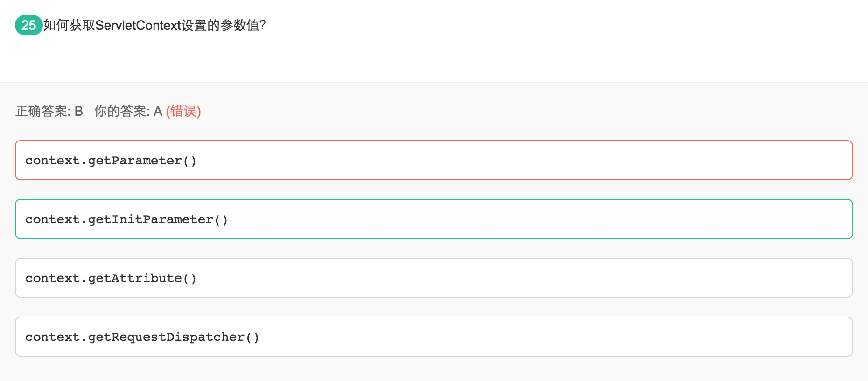Click the getAttribute() code text
868x381 pixels.
tap(142, 278)
